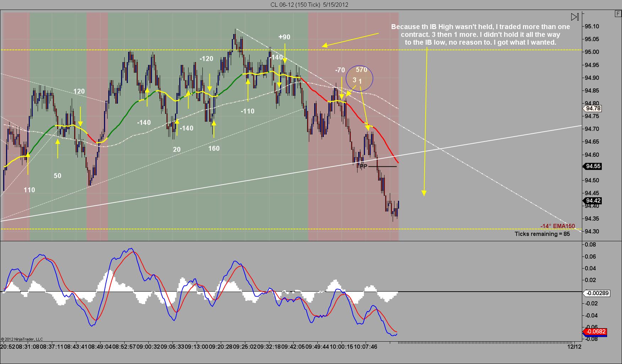622x364 pixels.
Task: Select the black 94.42 last price marker
Action: 593,201
